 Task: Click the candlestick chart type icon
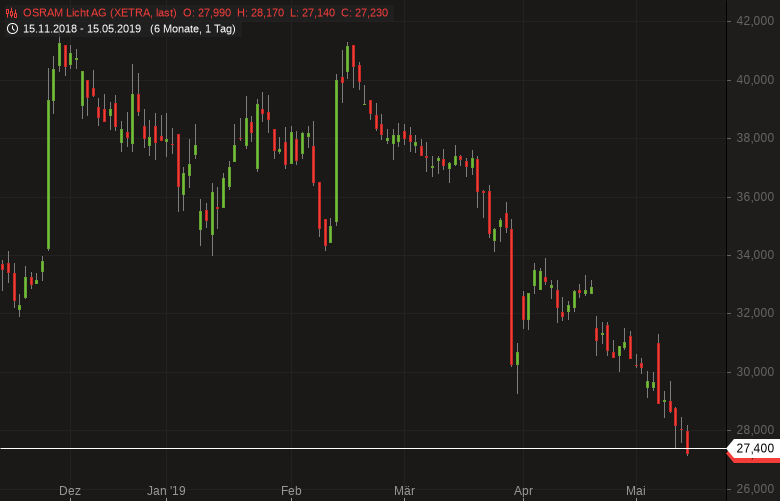(x=11, y=13)
